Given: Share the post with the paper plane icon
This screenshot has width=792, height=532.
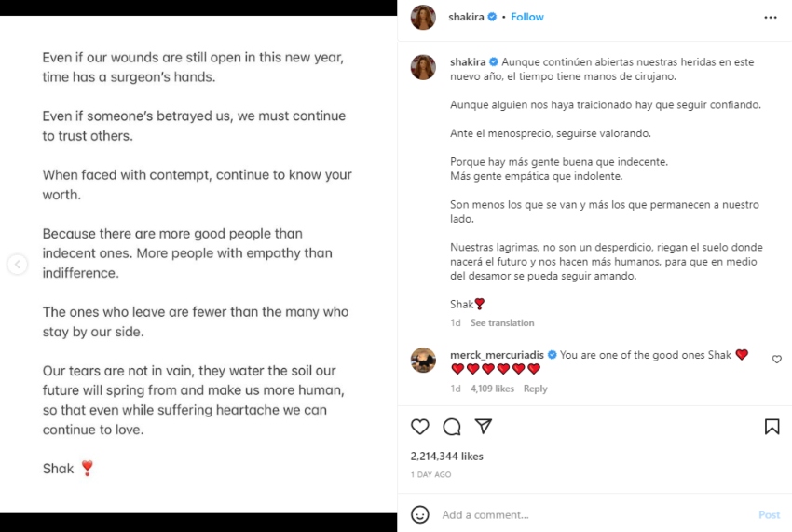Looking at the screenshot, I should [483, 427].
